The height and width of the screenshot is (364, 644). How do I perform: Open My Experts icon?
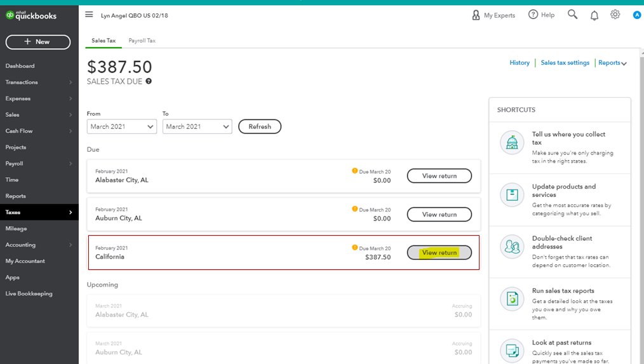pos(476,15)
